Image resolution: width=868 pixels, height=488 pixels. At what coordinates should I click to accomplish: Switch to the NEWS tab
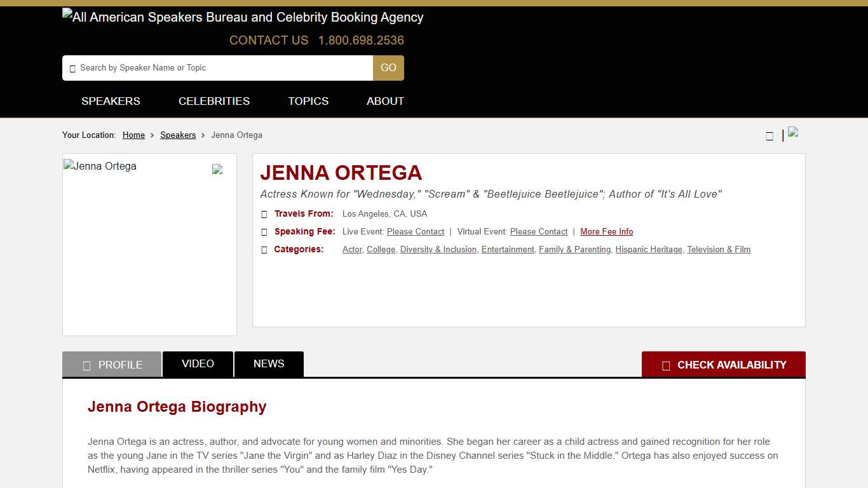click(x=269, y=363)
